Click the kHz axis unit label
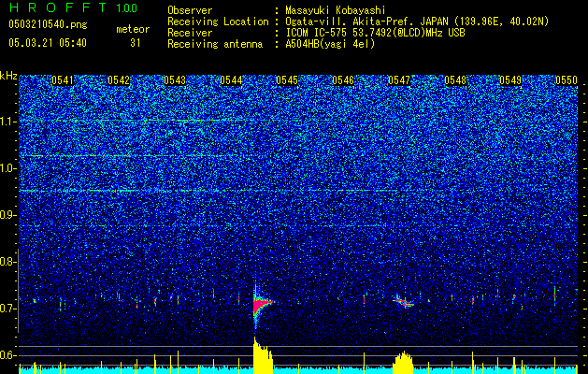This screenshot has width=588, height=374. tap(8, 76)
